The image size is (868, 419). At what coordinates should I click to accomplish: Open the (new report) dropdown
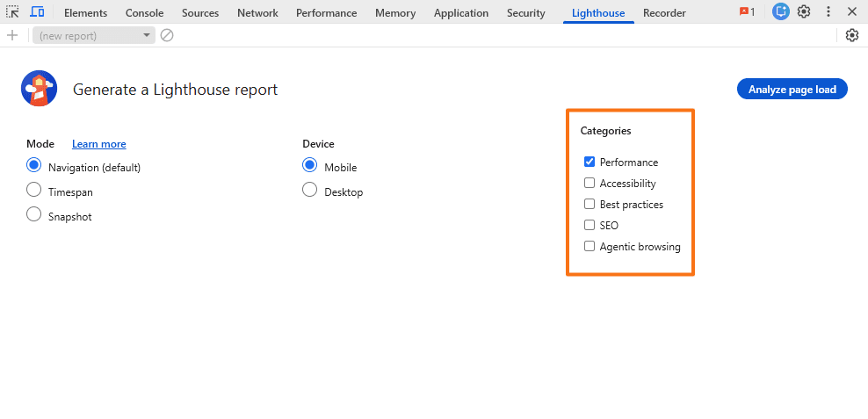click(93, 35)
